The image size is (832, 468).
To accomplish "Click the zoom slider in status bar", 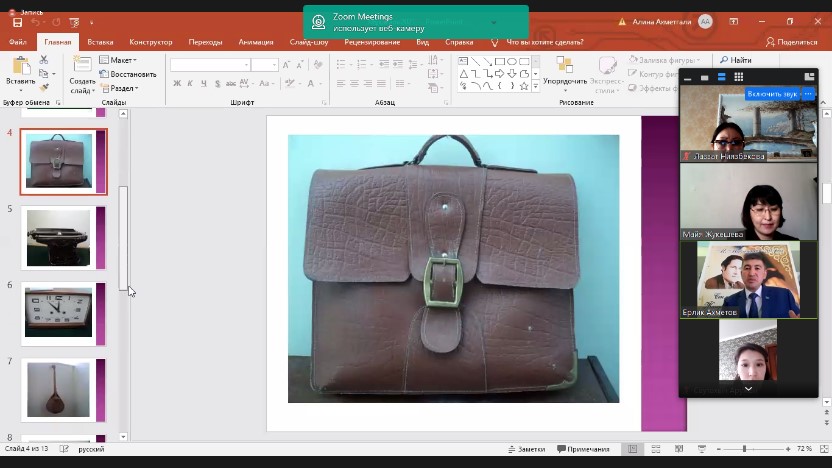I will click(744, 449).
